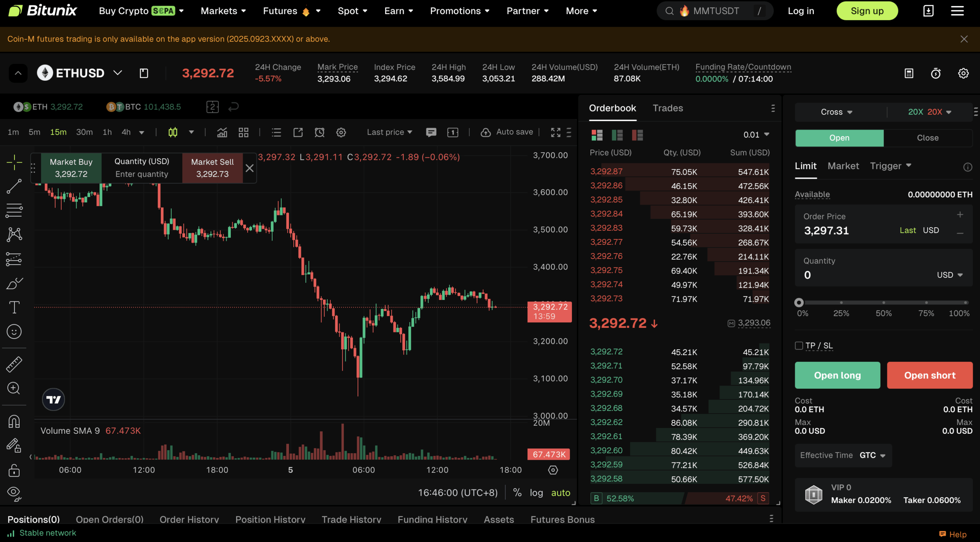Screen dimensions: 980x542
Task: Open the Cross margin mode dropdown
Action: [836, 112]
